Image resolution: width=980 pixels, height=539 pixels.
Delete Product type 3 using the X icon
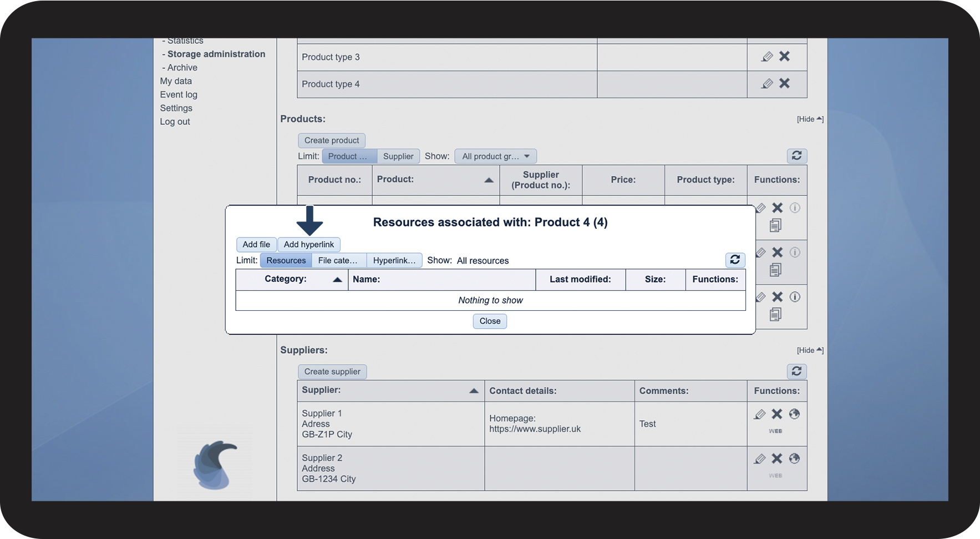[x=784, y=56]
